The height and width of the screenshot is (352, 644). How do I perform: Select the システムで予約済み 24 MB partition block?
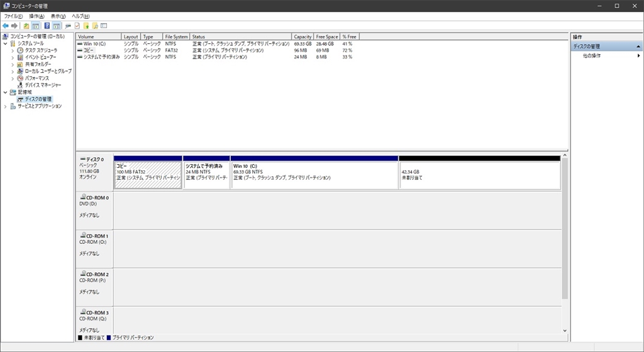(x=206, y=174)
